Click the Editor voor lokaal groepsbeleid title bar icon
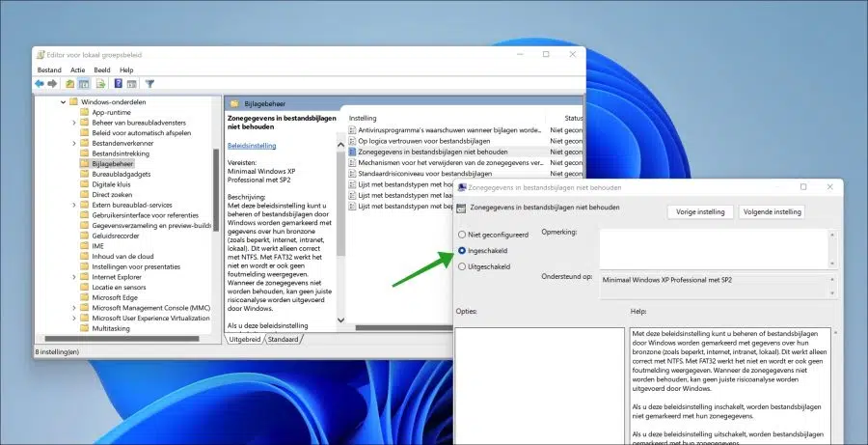868x445 pixels. (41, 55)
